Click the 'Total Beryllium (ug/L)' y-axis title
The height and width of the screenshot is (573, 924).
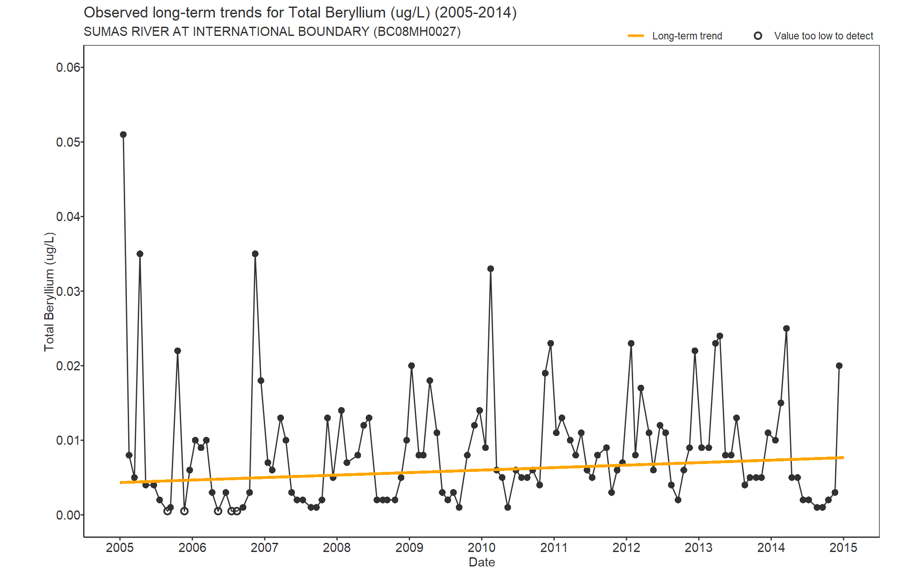pos(49,292)
